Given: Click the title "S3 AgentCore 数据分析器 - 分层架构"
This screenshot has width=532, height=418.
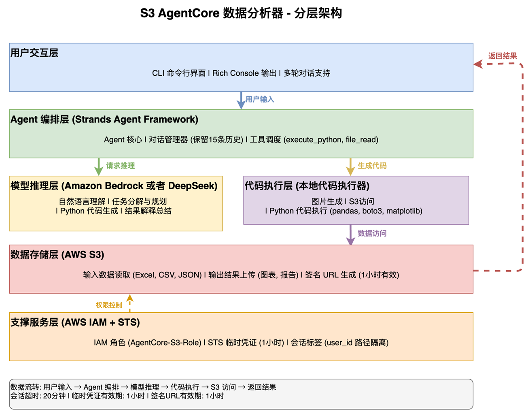Looking at the screenshot, I should point(241,13).
